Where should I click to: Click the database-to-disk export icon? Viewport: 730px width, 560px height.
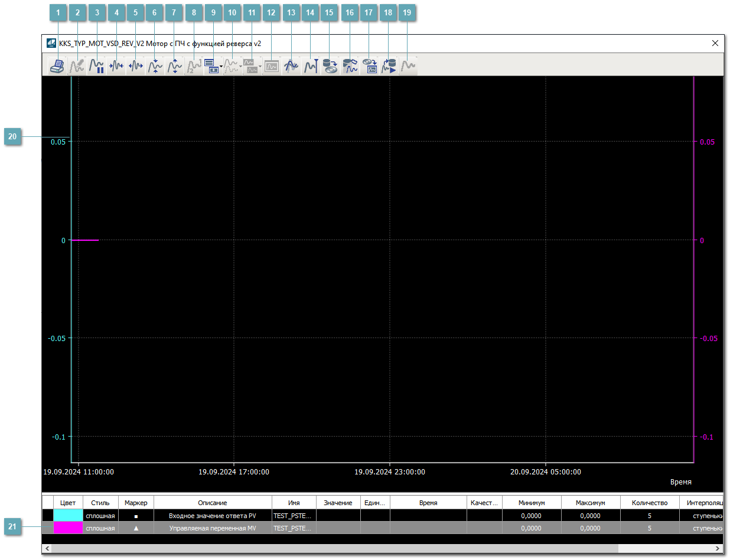(330, 66)
